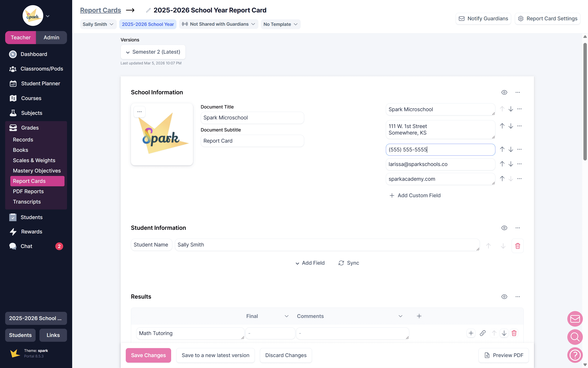Expand Semester 2 (Latest) versions dropdown
The height and width of the screenshot is (368, 588).
(x=153, y=52)
